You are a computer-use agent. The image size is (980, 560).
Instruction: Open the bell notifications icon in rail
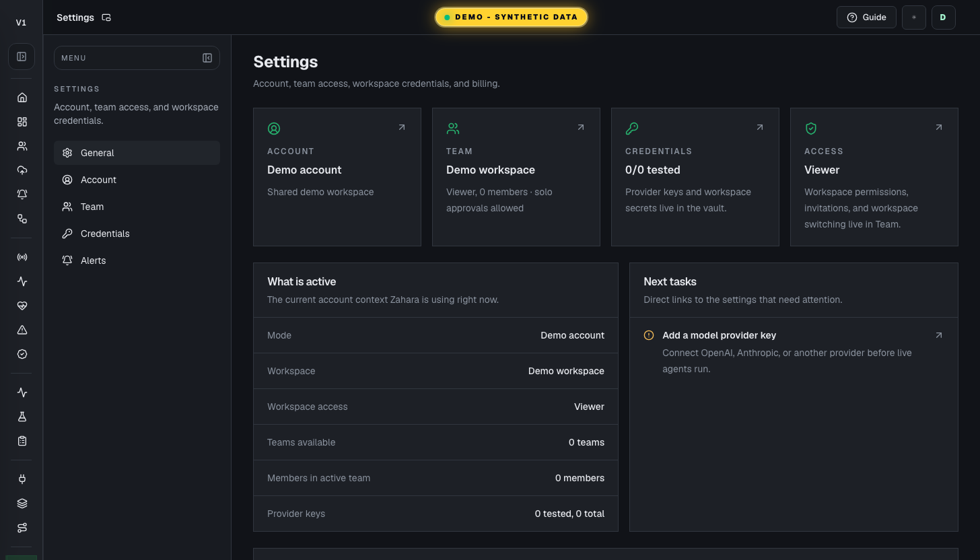pos(22,195)
